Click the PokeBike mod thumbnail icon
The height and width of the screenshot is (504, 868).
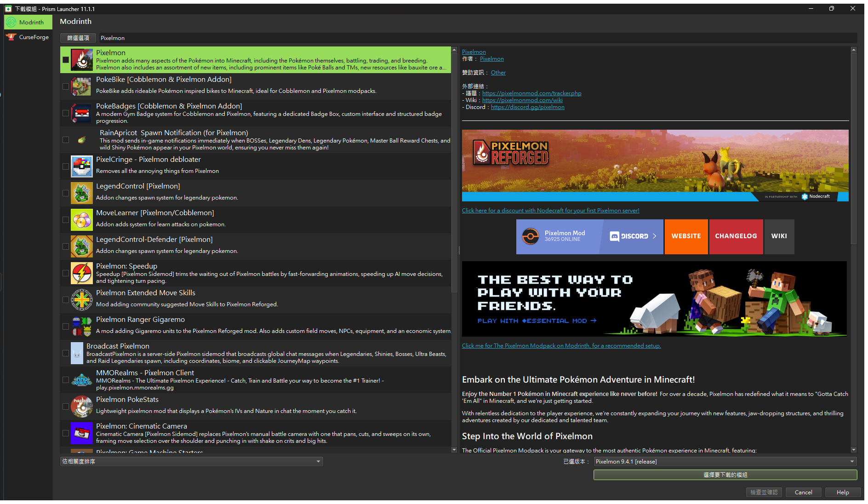point(82,86)
